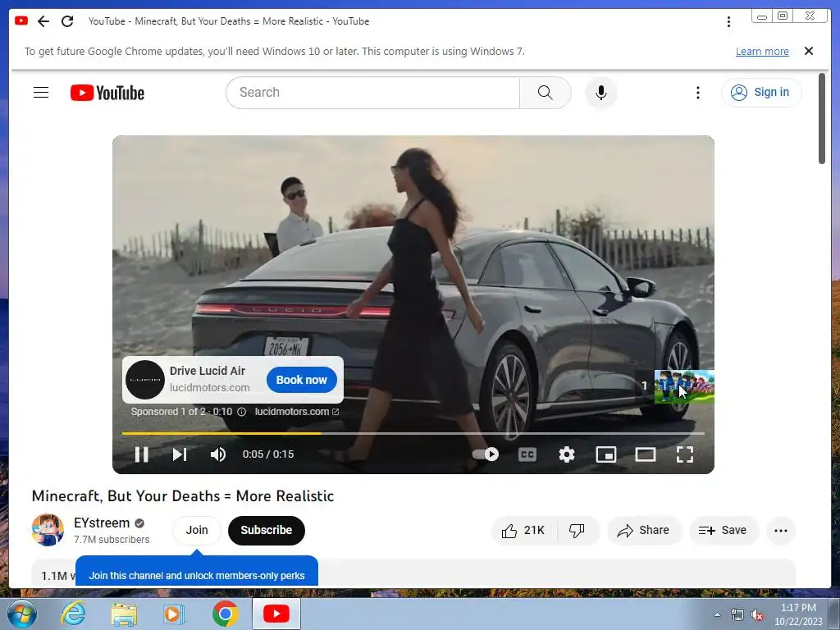Open the Windows Start menu

coord(22,614)
